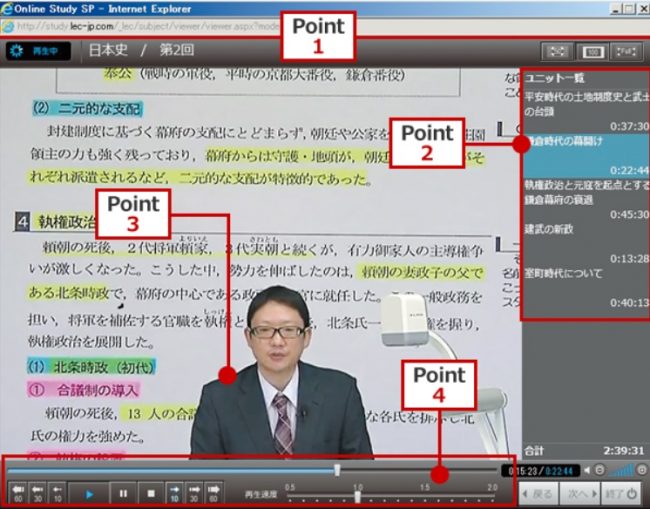
Task: Switch to 100% view size icon
Action: coord(593,51)
